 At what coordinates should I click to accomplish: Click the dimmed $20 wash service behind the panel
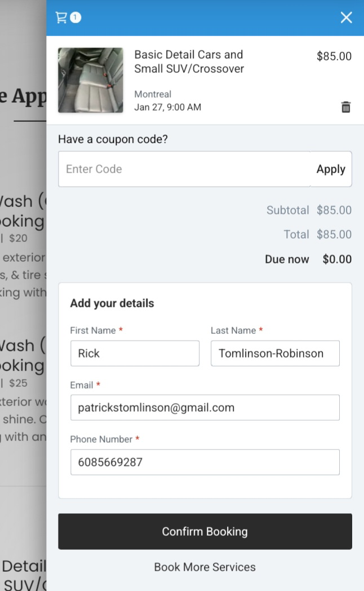click(18, 238)
